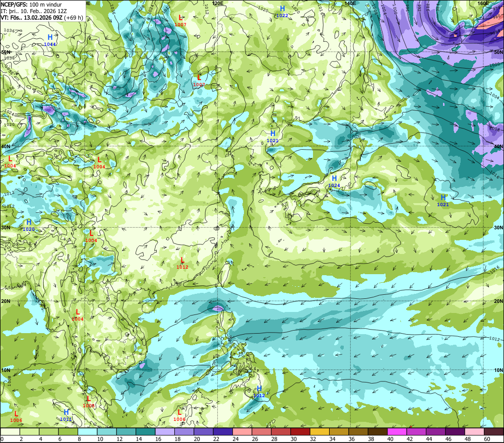Viewport: 504px width, 443px height.
Task: Select the dark brown 38–40 legend swatch
Action: [377, 432]
